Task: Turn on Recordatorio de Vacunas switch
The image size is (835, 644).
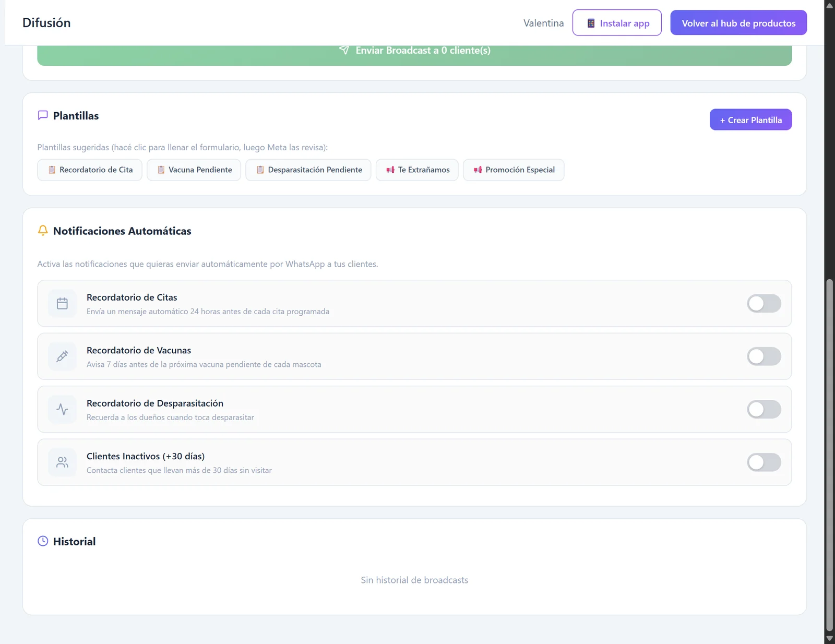Action: [764, 356]
